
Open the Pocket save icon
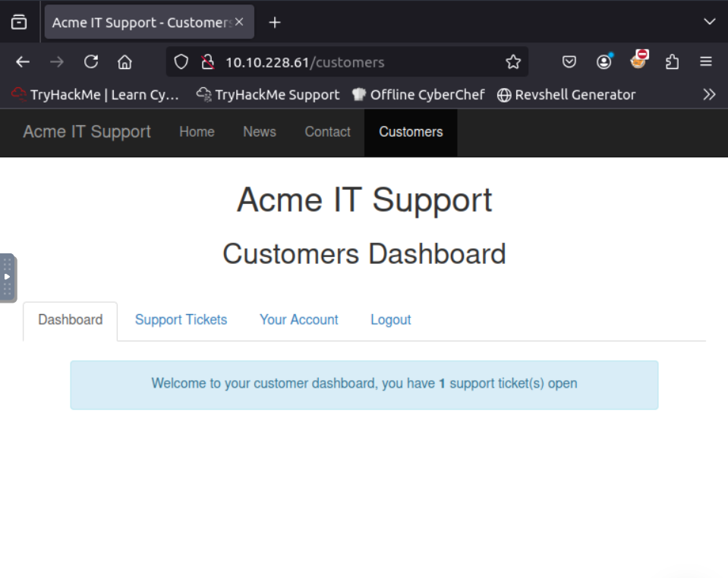569,62
